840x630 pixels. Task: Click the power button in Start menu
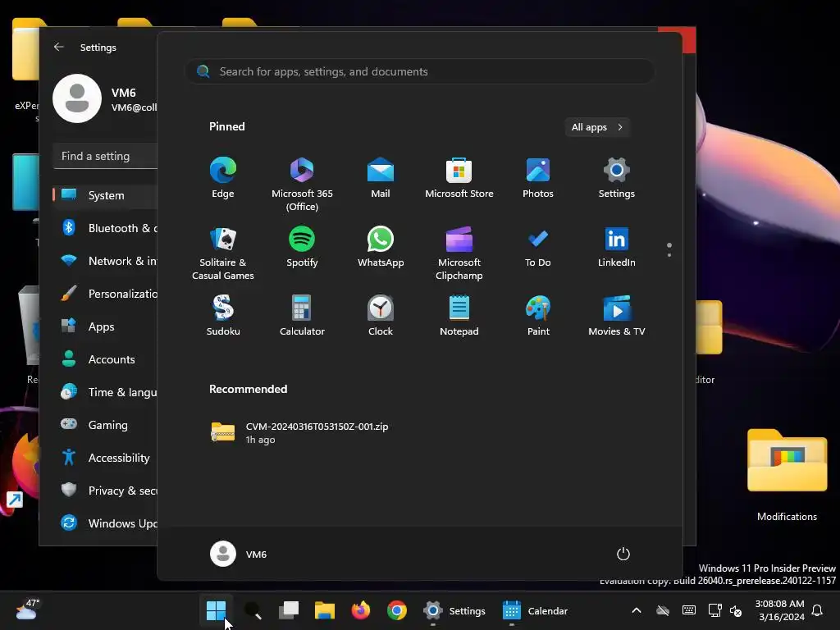click(x=623, y=554)
